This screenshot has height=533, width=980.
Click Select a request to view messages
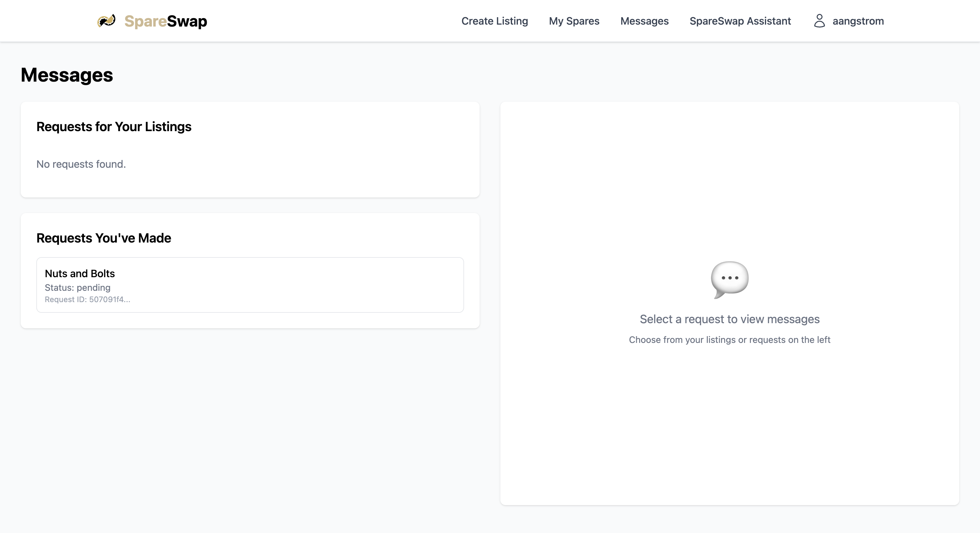(729, 319)
